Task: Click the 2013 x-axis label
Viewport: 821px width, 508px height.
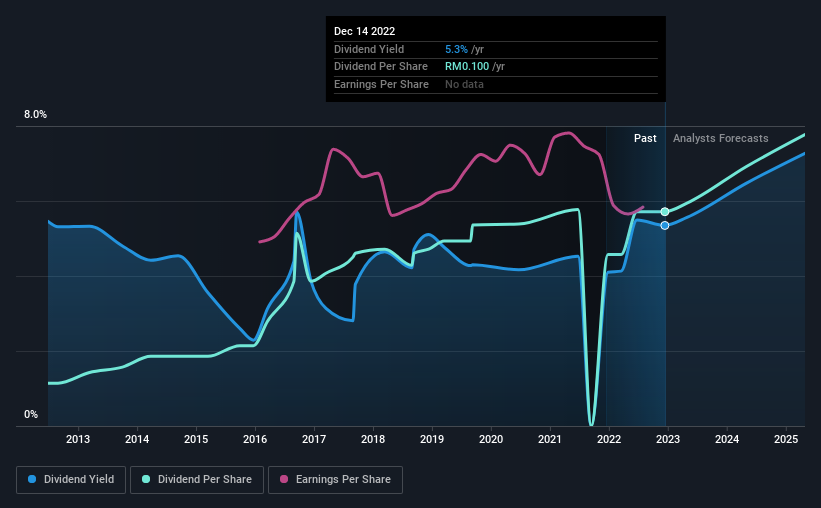Action: pyautogui.click(x=77, y=439)
